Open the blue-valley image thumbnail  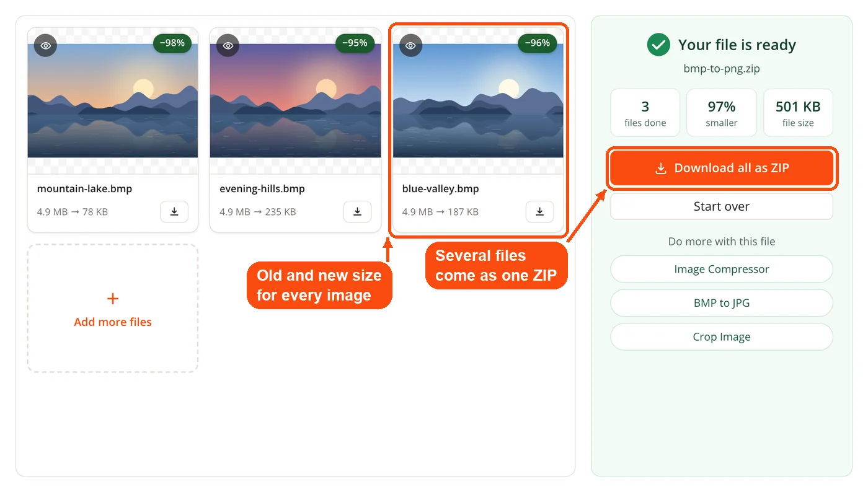(x=478, y=101)
